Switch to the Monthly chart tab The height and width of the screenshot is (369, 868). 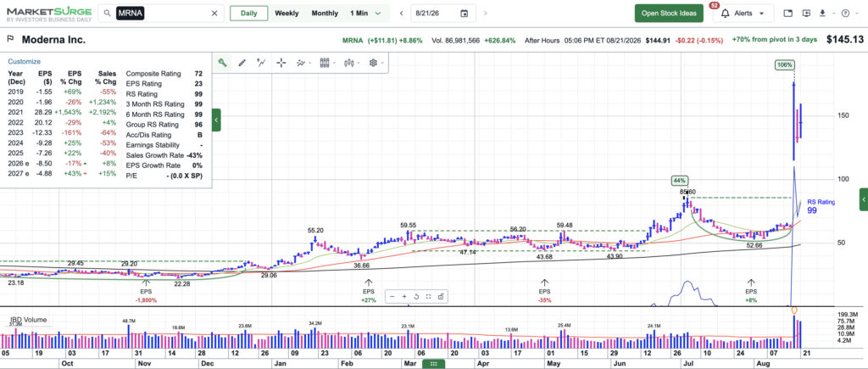tap(325, 14)
